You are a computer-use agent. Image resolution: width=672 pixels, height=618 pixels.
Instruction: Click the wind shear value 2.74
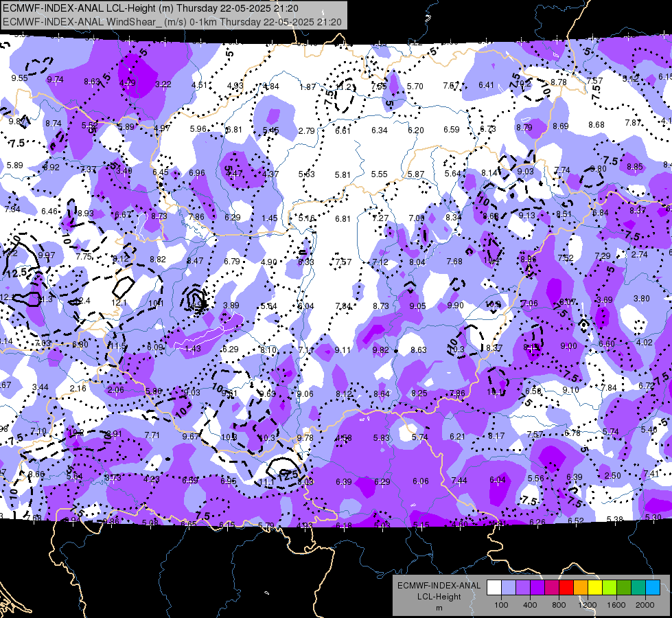click(x=640, y=254)
